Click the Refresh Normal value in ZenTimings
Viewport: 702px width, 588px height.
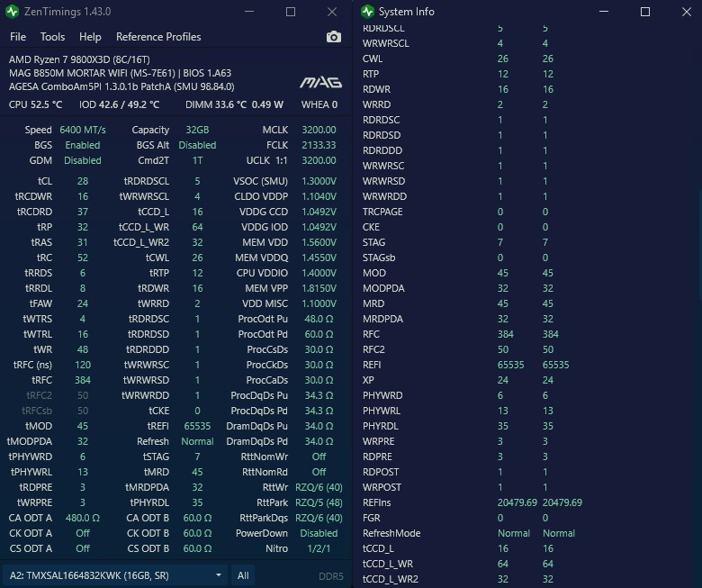[197, 441]
